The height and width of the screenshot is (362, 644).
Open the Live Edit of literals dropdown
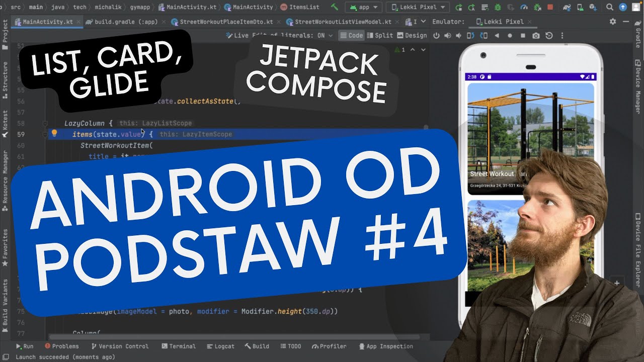click(x=280, y=35)
